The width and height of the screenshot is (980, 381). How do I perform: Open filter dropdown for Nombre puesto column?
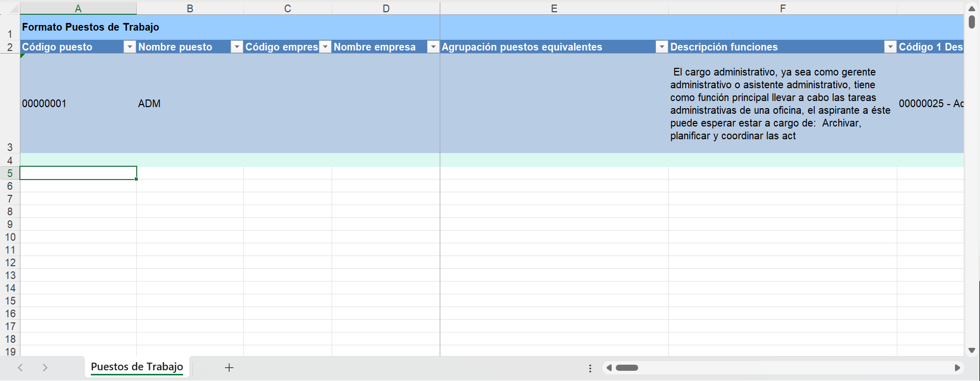point(237,47)
